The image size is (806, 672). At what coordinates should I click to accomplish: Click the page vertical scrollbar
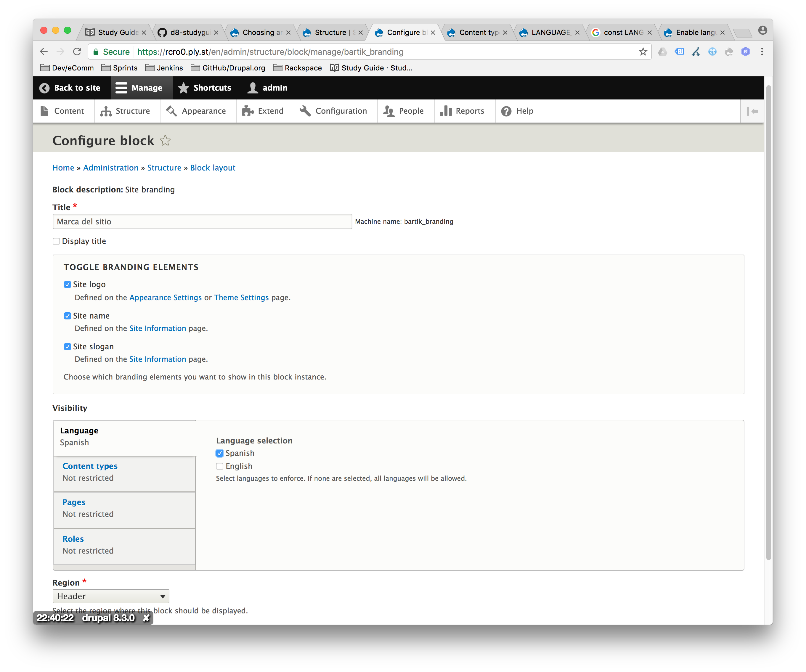click(768, 322)
